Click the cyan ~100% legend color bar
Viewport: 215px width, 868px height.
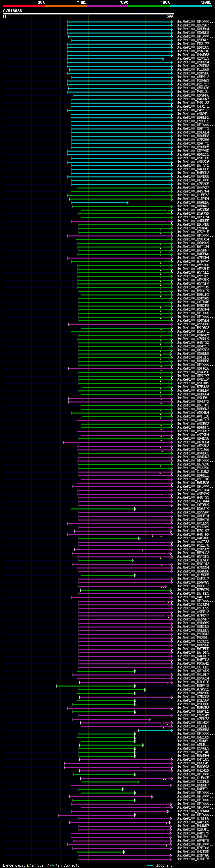tap(191, 6)
